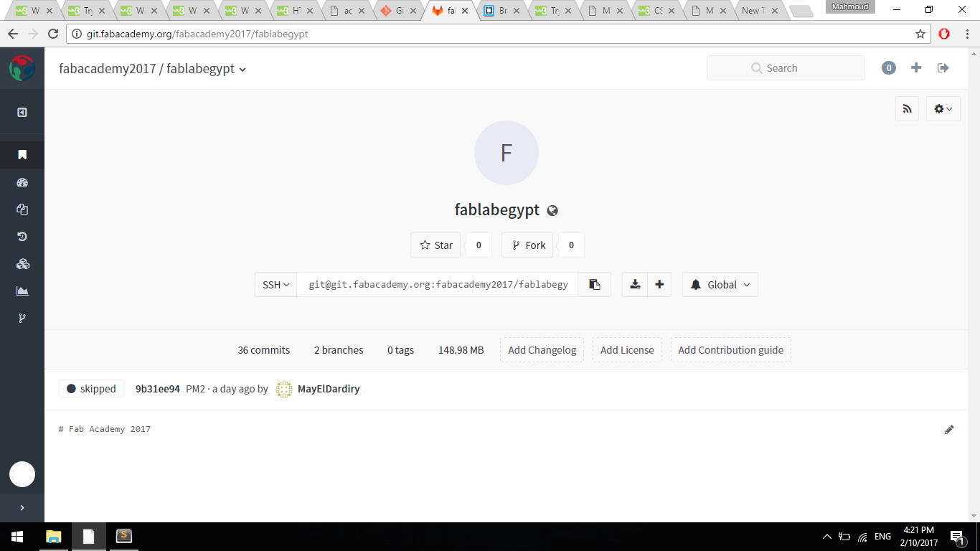Click the star count showing 0

click(479, 245)
